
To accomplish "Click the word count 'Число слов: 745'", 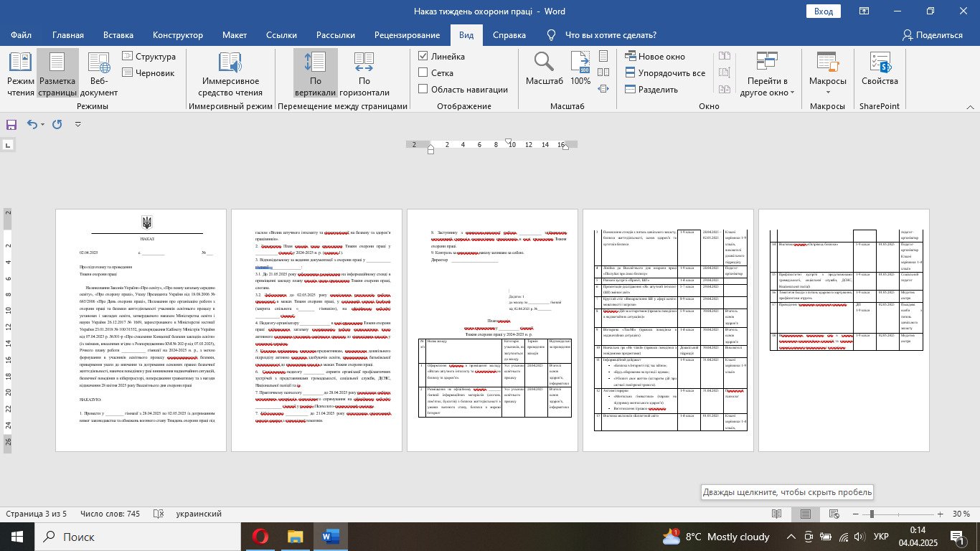I will click(110, 514).
